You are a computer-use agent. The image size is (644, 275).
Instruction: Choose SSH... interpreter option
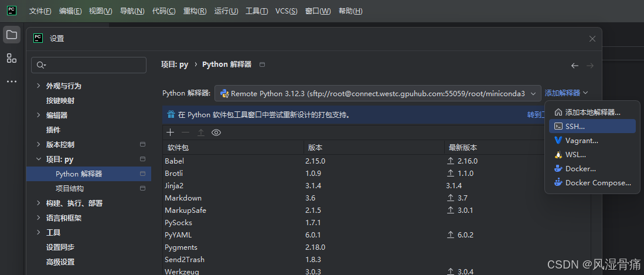click(592, 126)
